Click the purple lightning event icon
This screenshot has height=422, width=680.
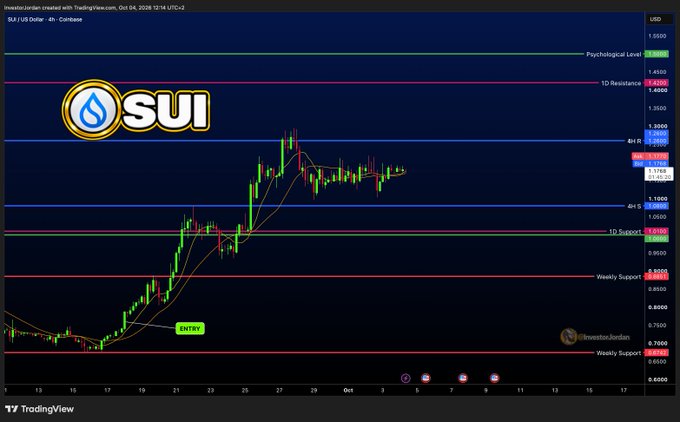pos(405,378)
